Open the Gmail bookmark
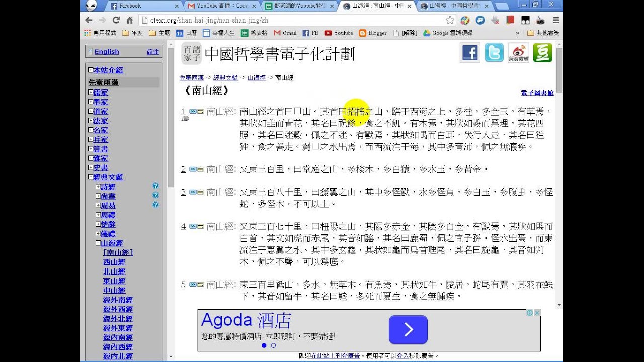The height and width of the screenshot is (362, 644). click(x=285, y=33)
